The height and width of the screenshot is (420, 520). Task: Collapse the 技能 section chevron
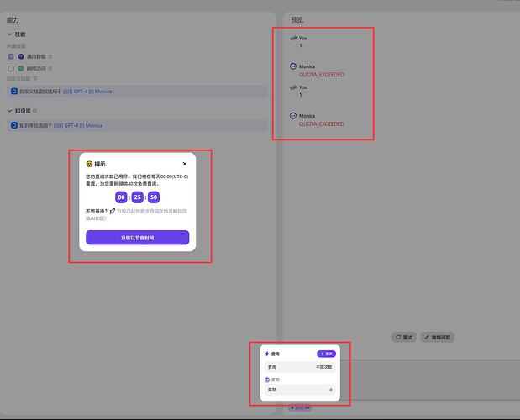[9, 34]
